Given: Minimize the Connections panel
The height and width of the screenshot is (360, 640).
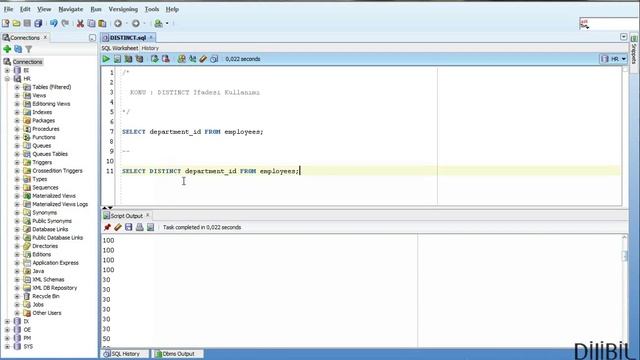Looking at the screenshot, I should point(92,38).
